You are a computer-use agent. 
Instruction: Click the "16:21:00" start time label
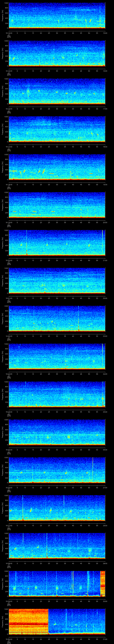click(x=9, y=298)
